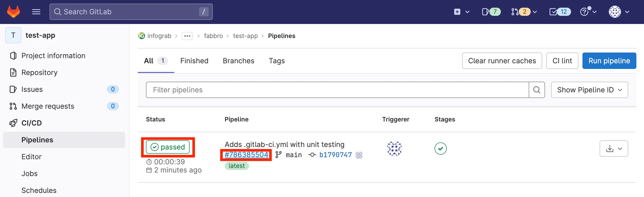Open the download artifacts dropdown

point(613,149)
